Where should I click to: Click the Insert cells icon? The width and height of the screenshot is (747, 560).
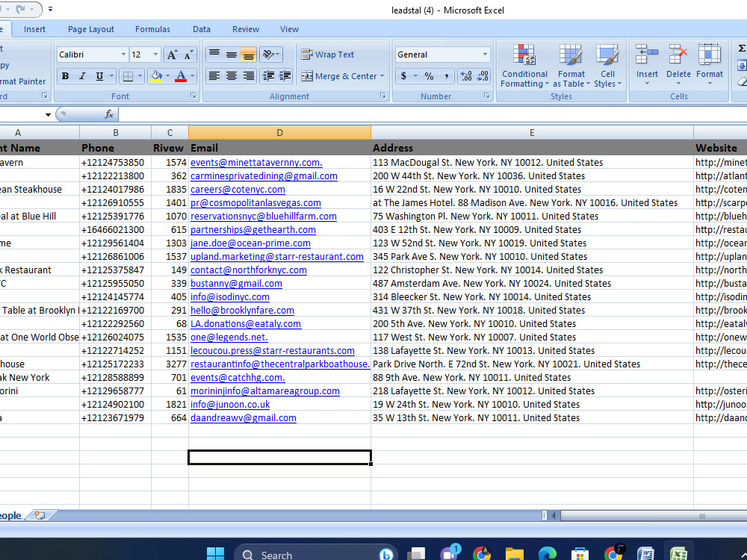(647, 55)
